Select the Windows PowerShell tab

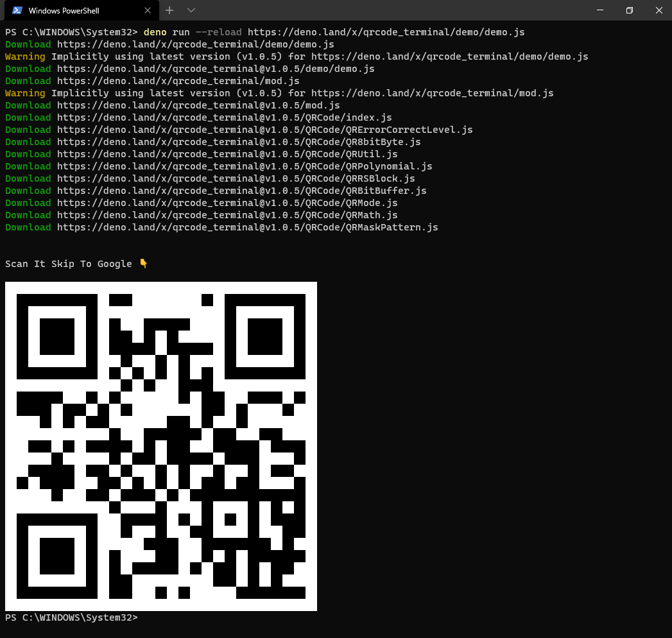pyautogui.click(x=82, y=10)
